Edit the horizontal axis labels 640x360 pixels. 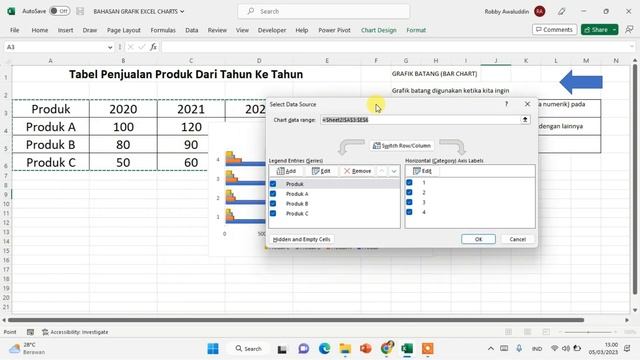pyautogui.click(x=422, y=171)
